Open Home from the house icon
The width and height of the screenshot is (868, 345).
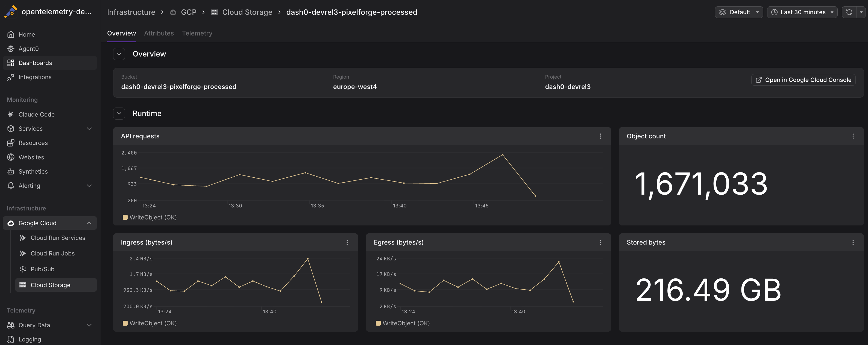tap(11, 34)
